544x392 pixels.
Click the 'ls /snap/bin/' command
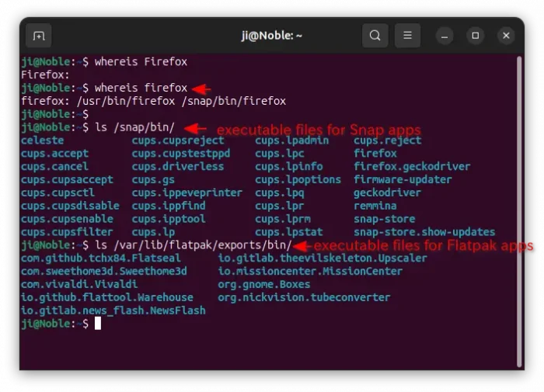pos(135,127)
